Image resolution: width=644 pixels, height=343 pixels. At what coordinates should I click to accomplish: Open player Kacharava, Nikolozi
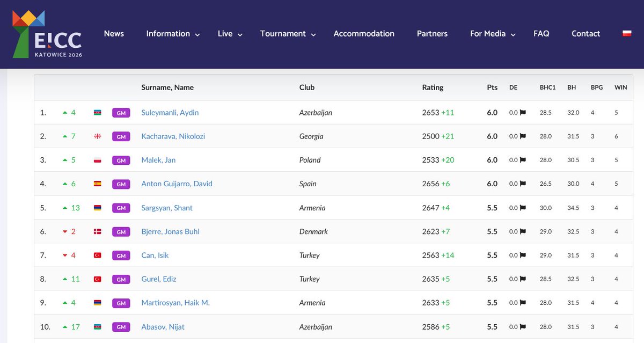tap(173, 136)
